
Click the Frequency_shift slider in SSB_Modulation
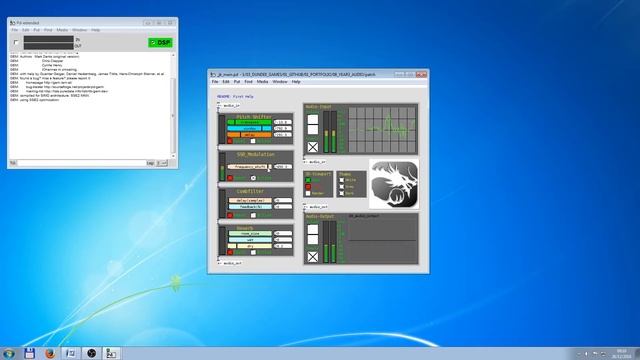[x=249, y=167]
